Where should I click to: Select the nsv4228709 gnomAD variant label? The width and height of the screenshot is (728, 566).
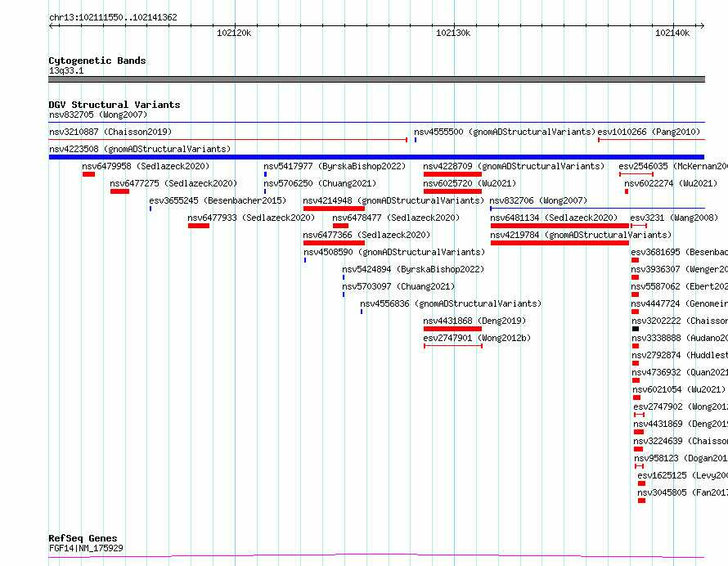pyautogui.click(x=514, y=166)
